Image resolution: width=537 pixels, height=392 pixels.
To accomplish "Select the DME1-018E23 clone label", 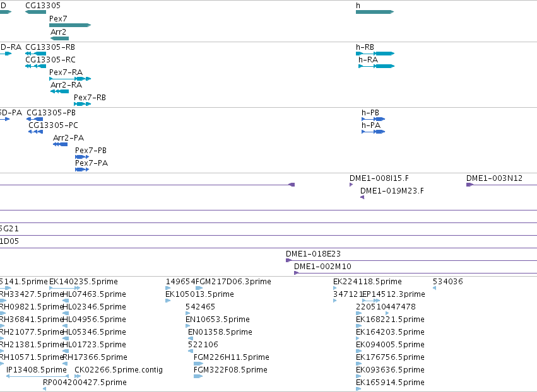I will 314,254.
